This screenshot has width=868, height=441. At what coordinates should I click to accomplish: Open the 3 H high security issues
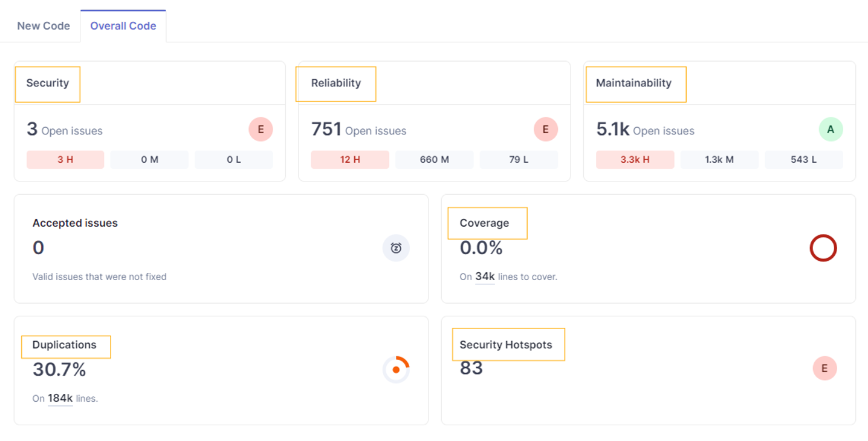pos(65,160)
